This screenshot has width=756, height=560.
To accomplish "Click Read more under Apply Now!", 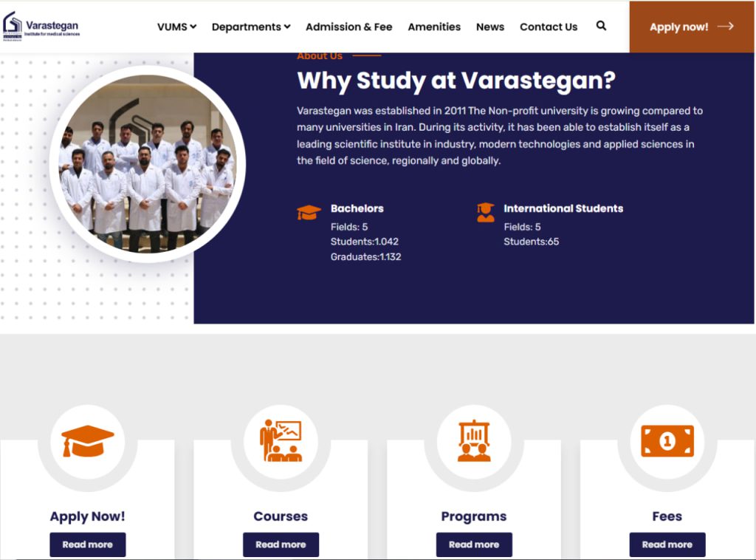I will (87, 544).
